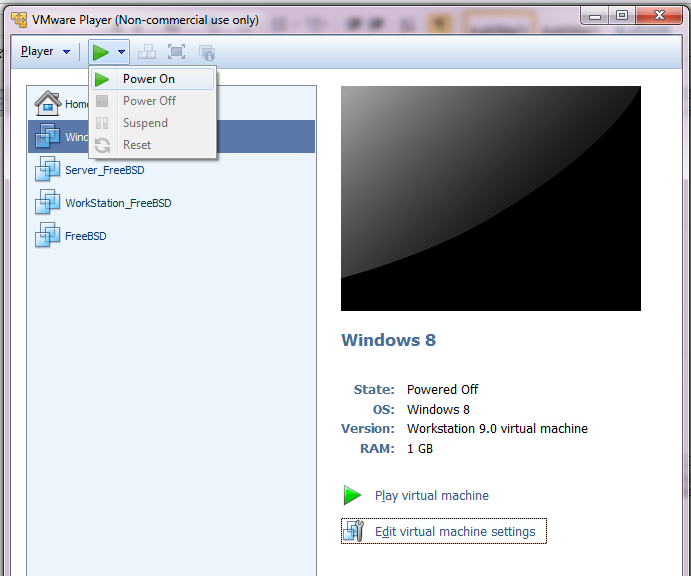Click the Send Ctrl+Alt+Del toolbar icon
The width and height of the screenshot is (691, 576).
click(147, 52)
